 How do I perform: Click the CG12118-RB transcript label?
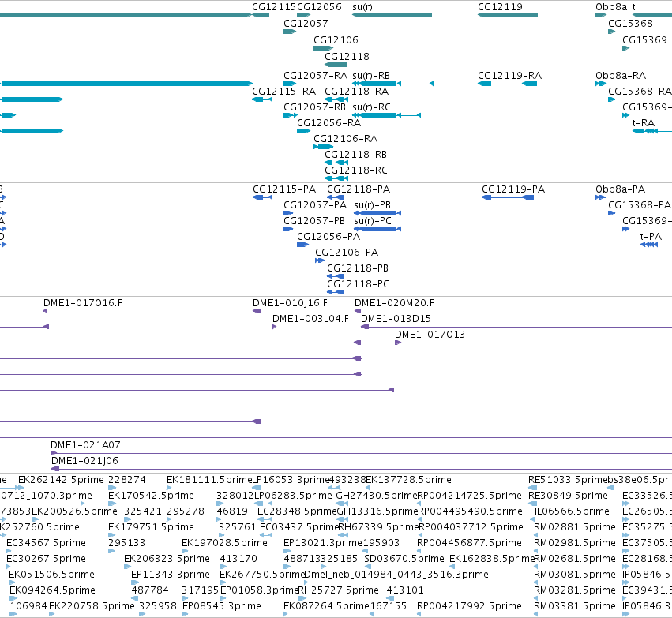pyautogui.click(x=355, y=154)
